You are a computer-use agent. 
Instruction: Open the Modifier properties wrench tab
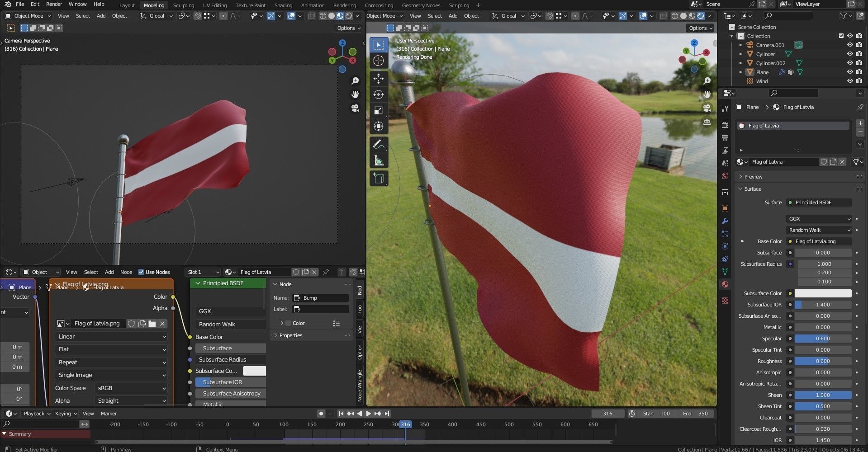pos(725,221)
